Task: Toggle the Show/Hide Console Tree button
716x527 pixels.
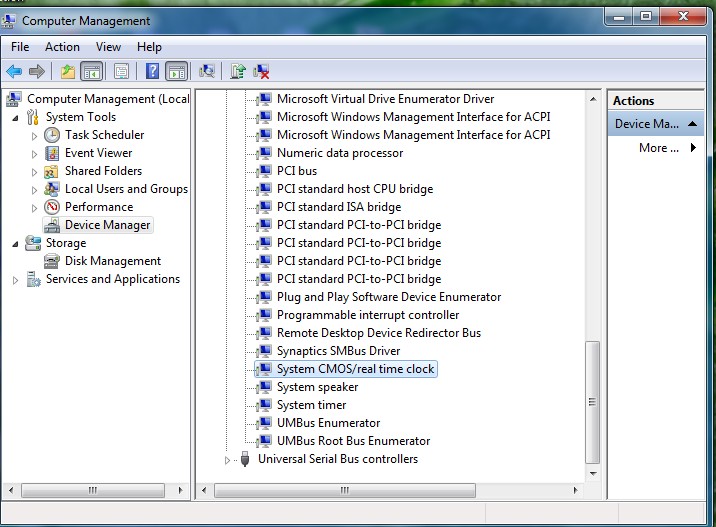Action: [91, 71]
